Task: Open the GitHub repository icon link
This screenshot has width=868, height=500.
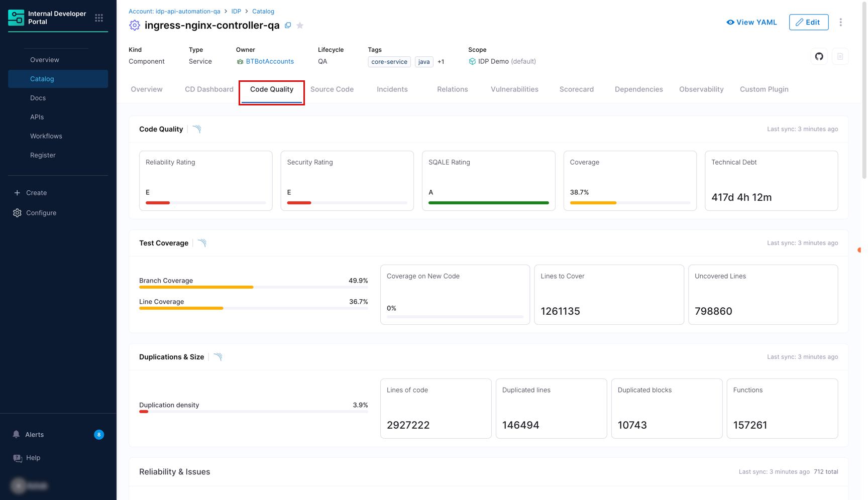Action: (x=819, y=56)
